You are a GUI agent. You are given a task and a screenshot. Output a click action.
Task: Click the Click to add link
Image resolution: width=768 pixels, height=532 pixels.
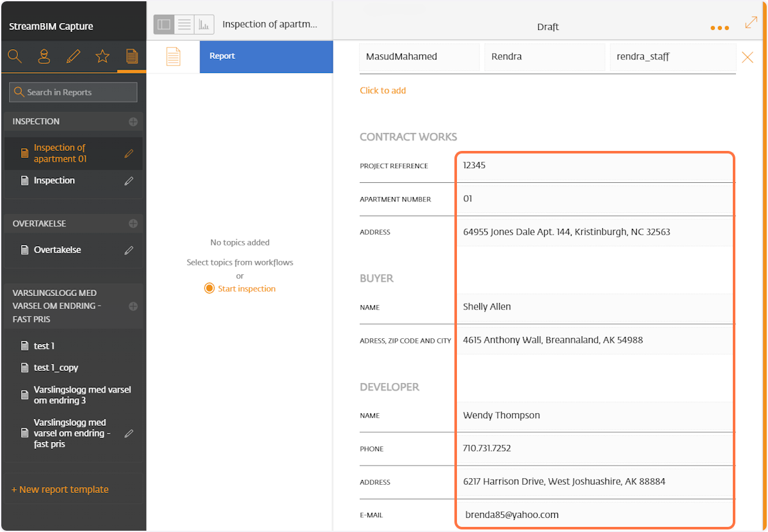383,91
